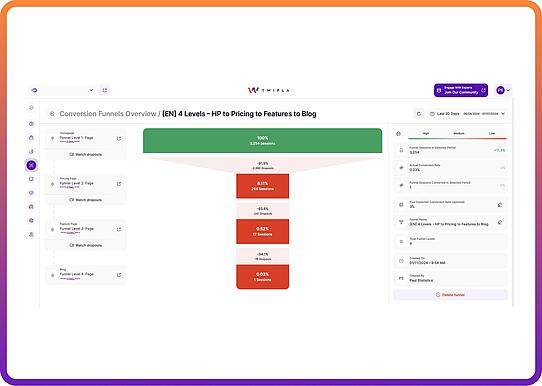Click the funnel title 4 Levels – HP to Pricing
This screenshot has height=386, width=542.
(x=239, y=114)
